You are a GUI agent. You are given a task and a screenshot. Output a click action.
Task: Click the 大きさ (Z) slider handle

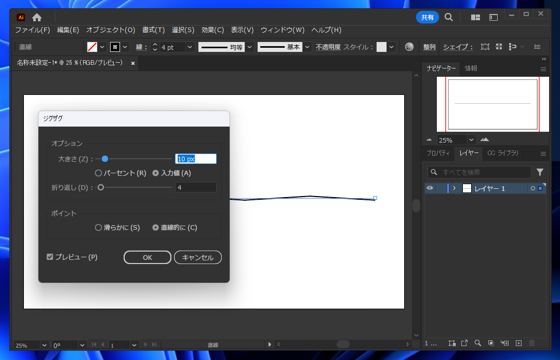105,159
